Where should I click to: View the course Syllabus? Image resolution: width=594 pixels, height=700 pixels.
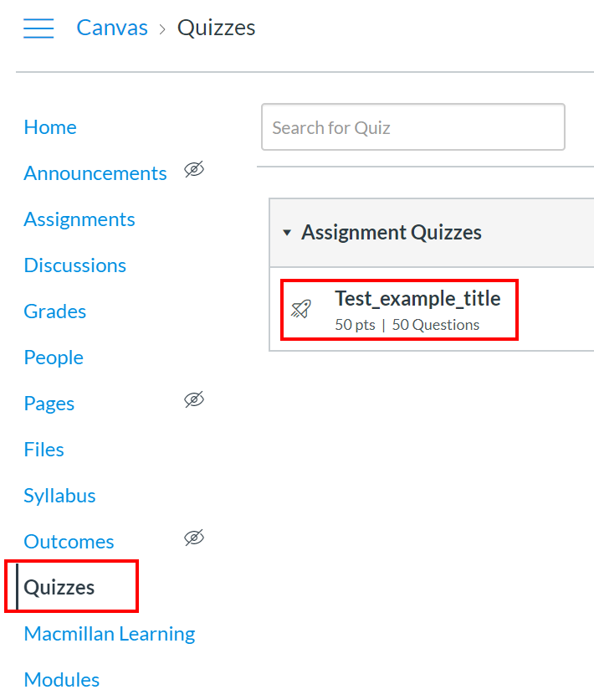60,496
